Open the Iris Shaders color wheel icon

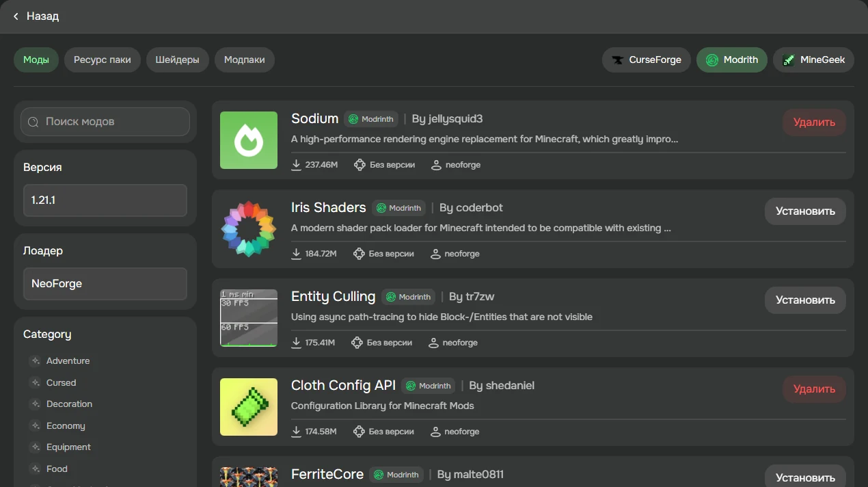(249, 229)
